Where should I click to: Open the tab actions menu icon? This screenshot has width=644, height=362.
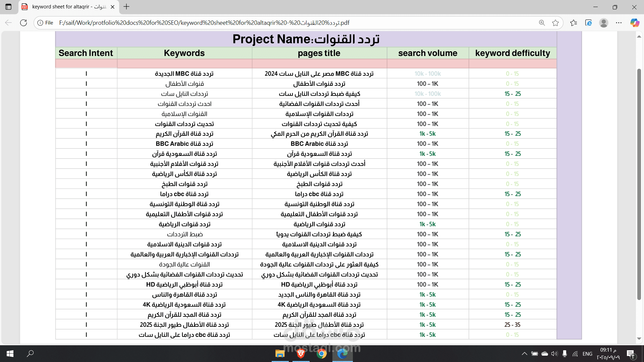click(x=8, y=7)
